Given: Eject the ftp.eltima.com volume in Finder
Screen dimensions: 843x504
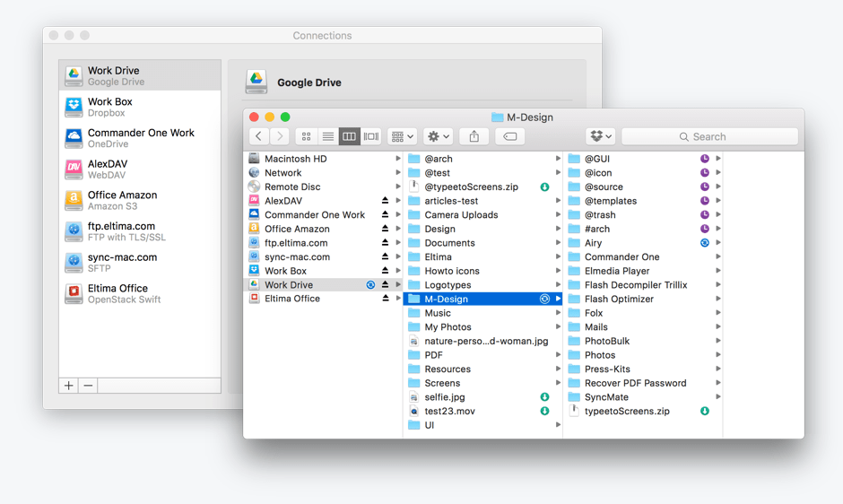Looking at the screenshot, I should [x=385, y=243].
